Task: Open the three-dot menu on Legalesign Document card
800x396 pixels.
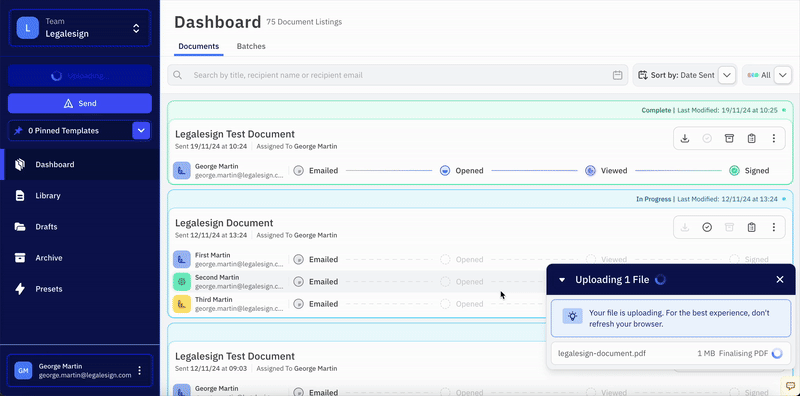Action: [773, 227]
